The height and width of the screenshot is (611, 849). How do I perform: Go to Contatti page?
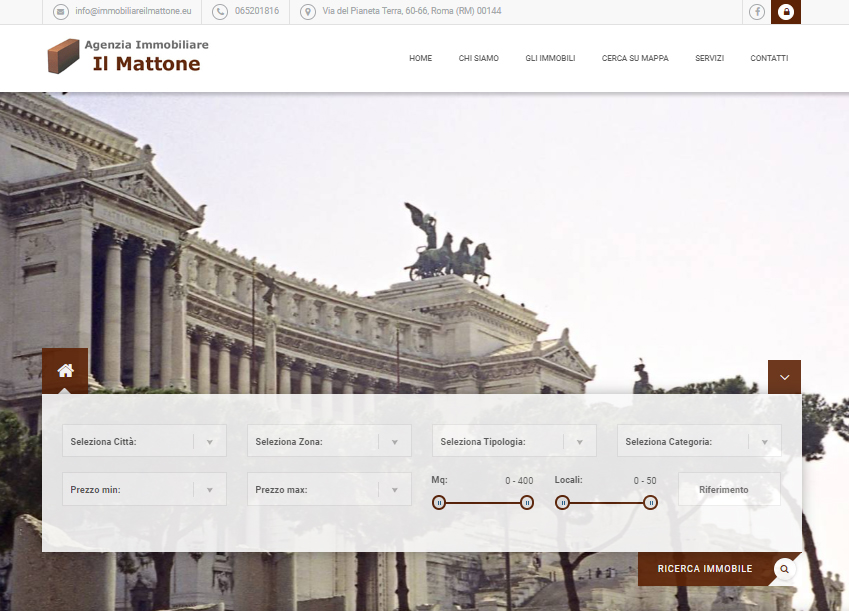(x=769, y=58)
